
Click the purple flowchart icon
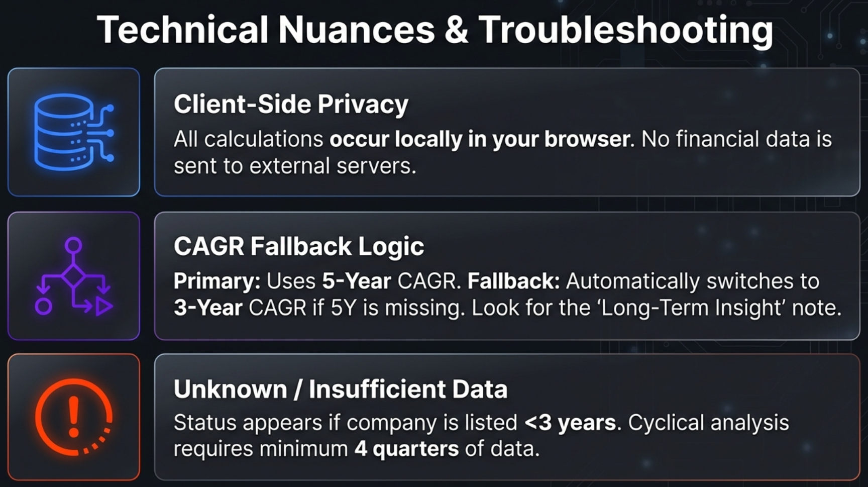point(73,276)
